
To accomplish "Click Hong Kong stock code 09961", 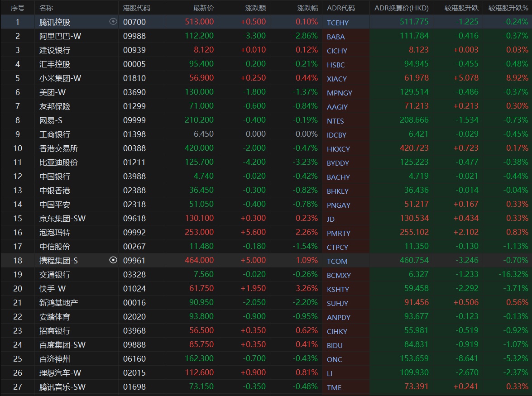I will pyautogui.click(x=134, y=260).
